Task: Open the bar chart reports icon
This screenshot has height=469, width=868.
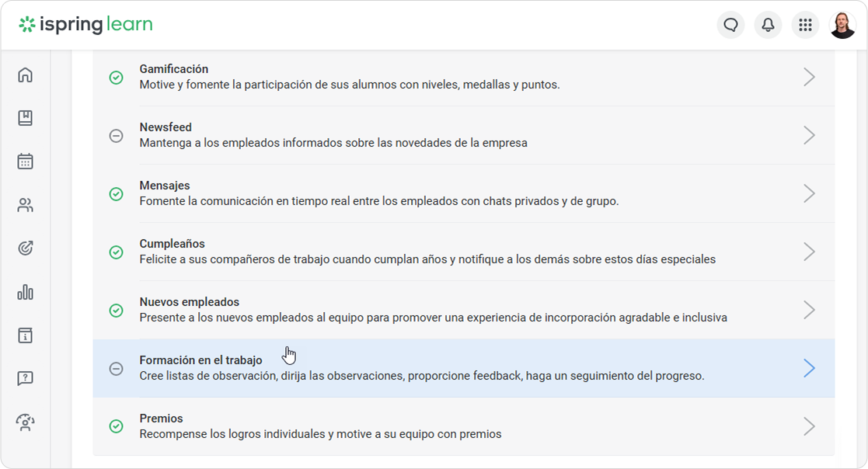Action: tap(26, 292)
